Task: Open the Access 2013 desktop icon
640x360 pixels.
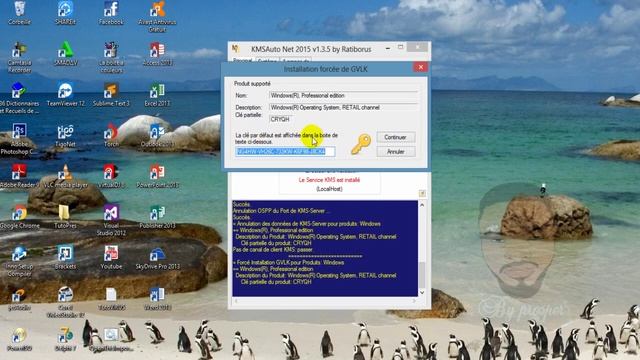Action: coord(157,53)
